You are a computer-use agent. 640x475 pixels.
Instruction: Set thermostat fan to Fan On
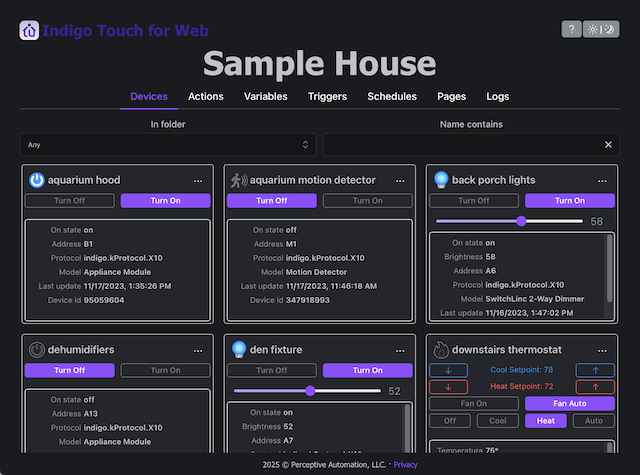click(474, 404)
